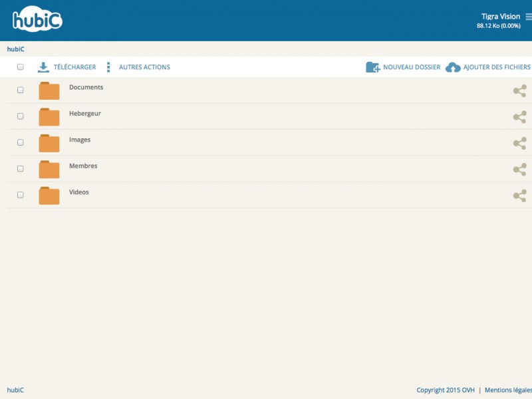Toggle the select-all checkbox in toolbar
Image resolution: width=532 pixels, height=399 pixels.
20,67
